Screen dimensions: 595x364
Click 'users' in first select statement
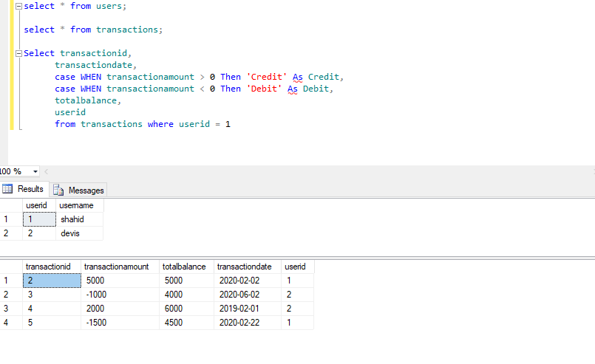point(109,6)
